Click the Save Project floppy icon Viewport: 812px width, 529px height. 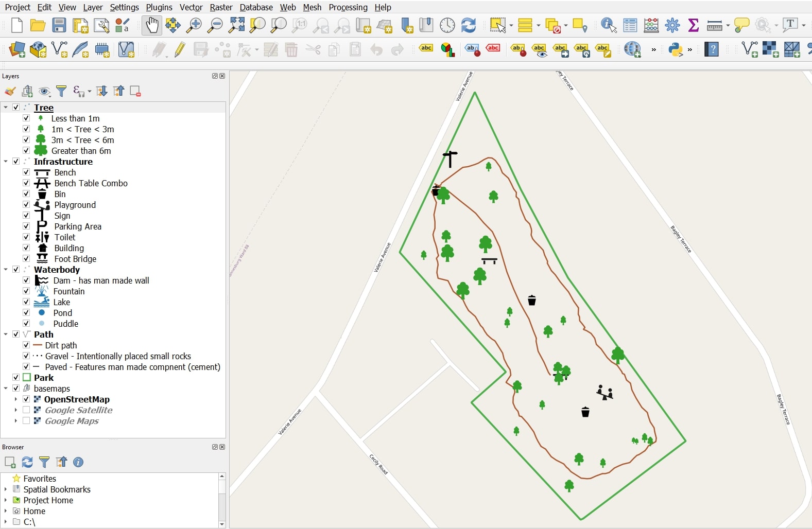(x=59, y=25)
